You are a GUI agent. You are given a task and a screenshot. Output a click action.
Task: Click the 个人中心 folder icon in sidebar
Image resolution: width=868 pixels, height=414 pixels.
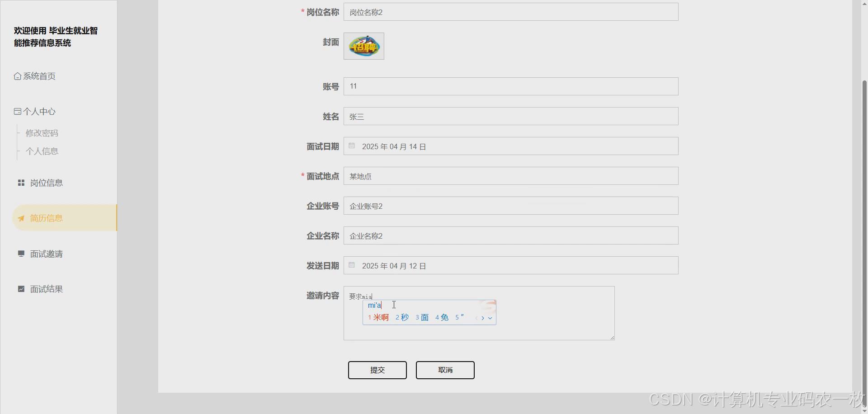[x=17, y=111]
